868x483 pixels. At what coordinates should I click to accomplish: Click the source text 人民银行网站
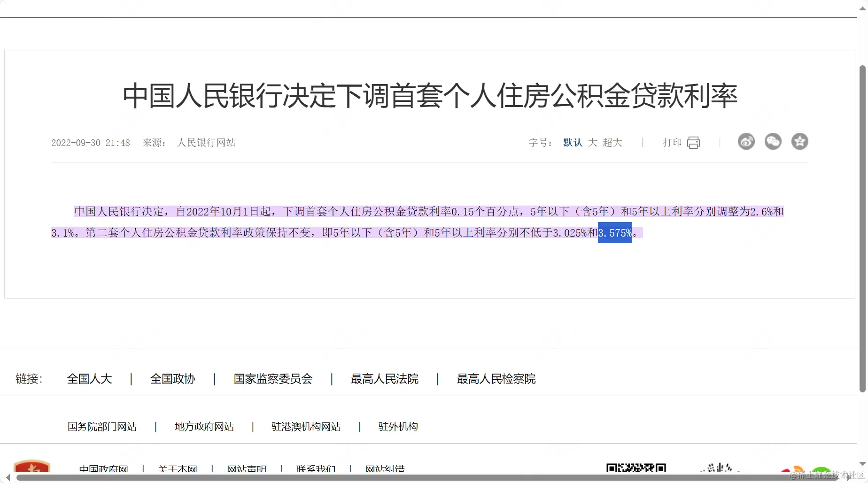tap(206, 143)
